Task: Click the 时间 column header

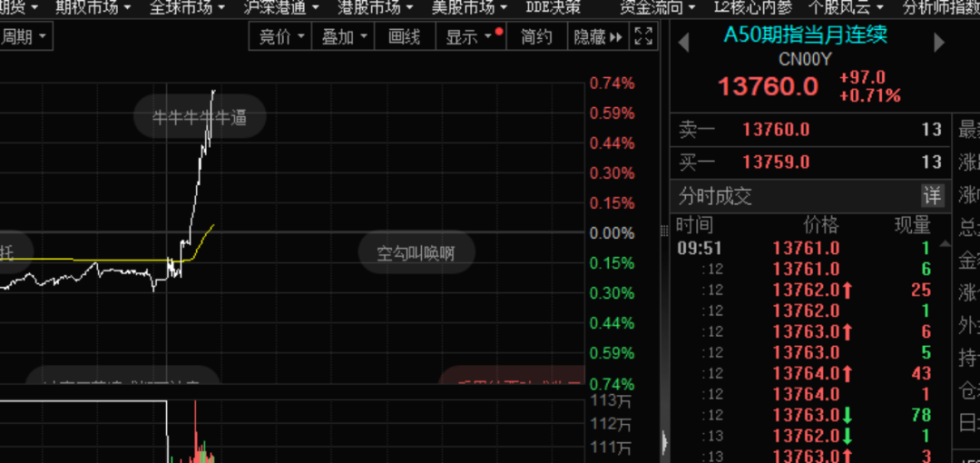Action: tap(694, 224)
